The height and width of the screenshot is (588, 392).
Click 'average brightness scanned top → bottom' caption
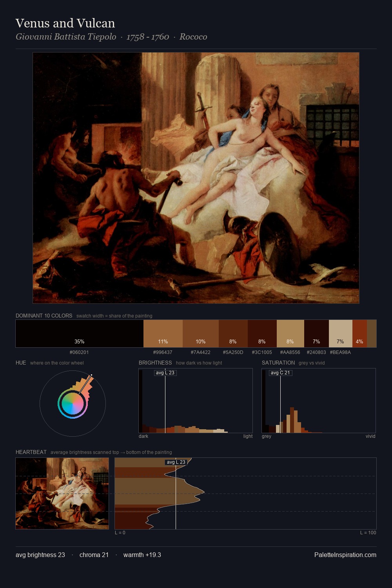pos(111,452)
